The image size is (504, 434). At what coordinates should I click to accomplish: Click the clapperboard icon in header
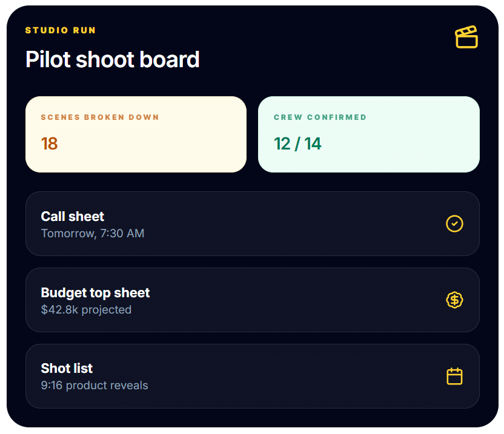pos(466,37)
